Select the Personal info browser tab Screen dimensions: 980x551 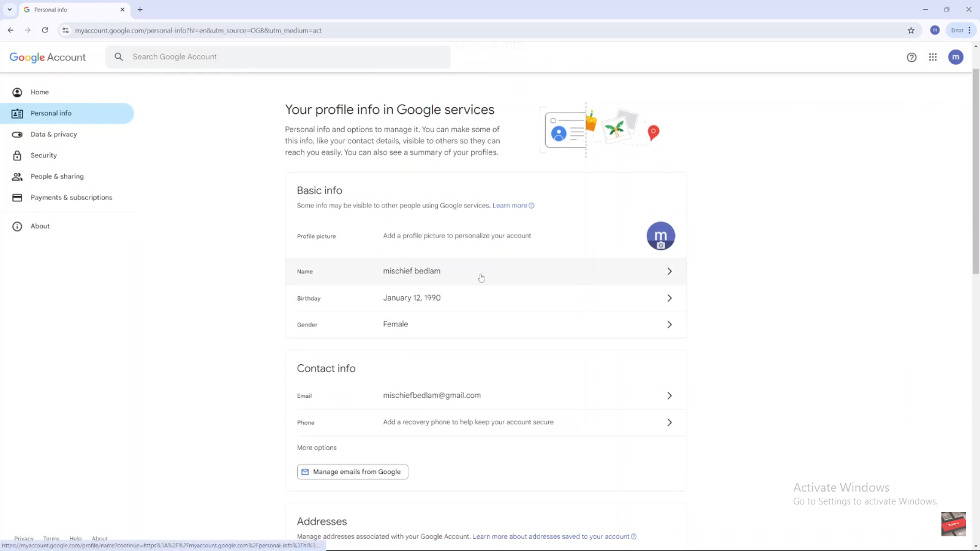(74, 10)
